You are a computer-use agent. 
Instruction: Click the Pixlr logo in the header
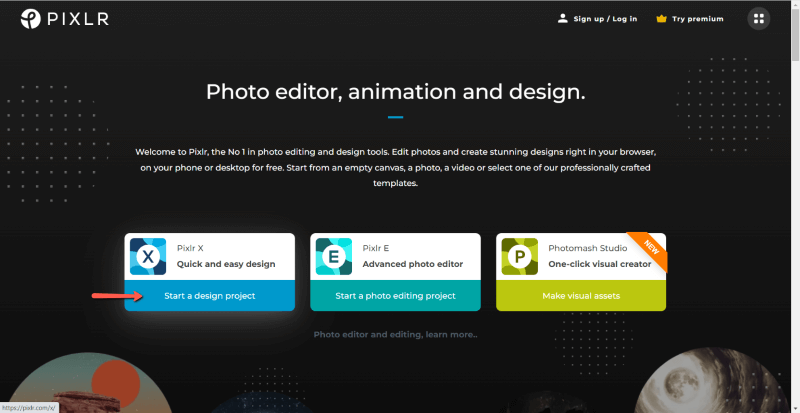point(65,19)
